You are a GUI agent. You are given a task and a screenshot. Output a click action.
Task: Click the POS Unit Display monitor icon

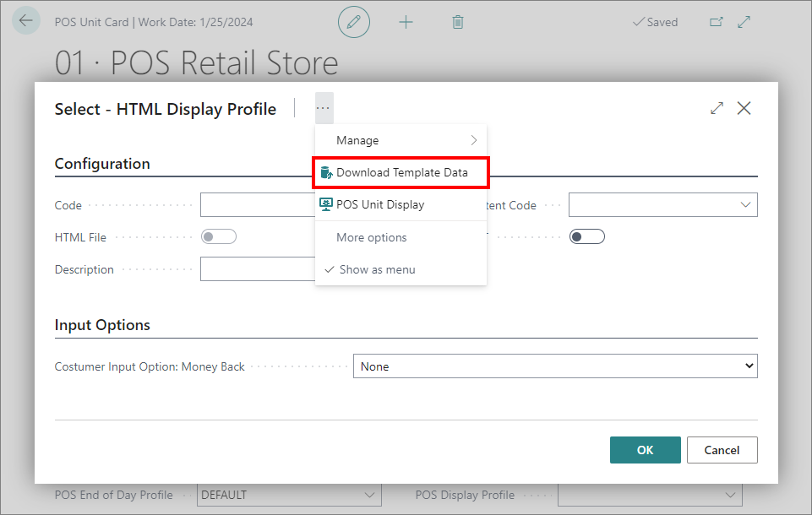coord(326,204)
